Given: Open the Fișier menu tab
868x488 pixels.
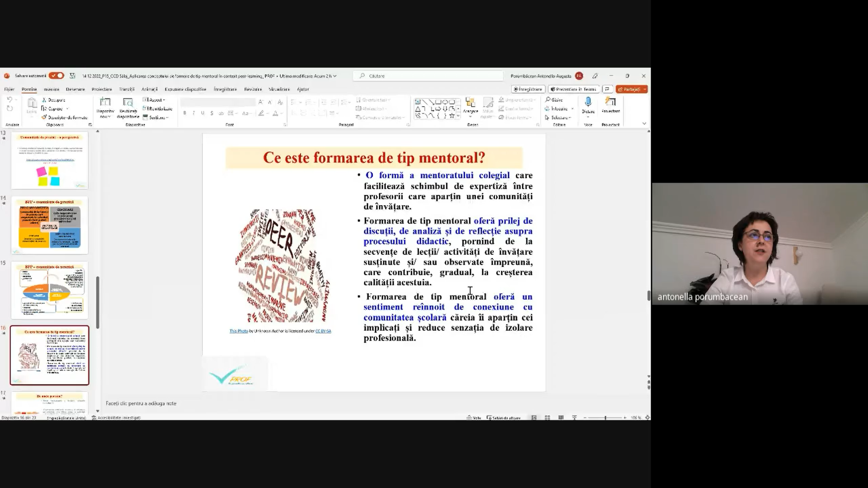Looking at the screenshot, I should click(9, 89).
